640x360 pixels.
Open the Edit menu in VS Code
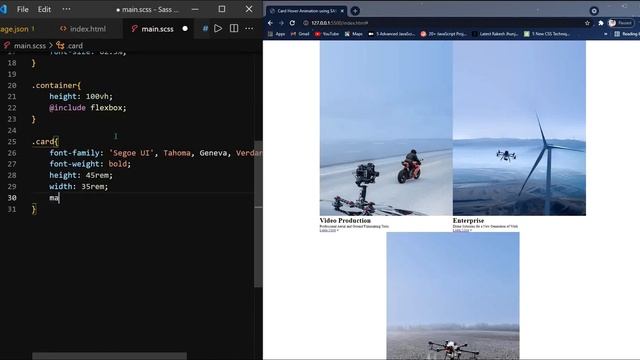(44, 9)
